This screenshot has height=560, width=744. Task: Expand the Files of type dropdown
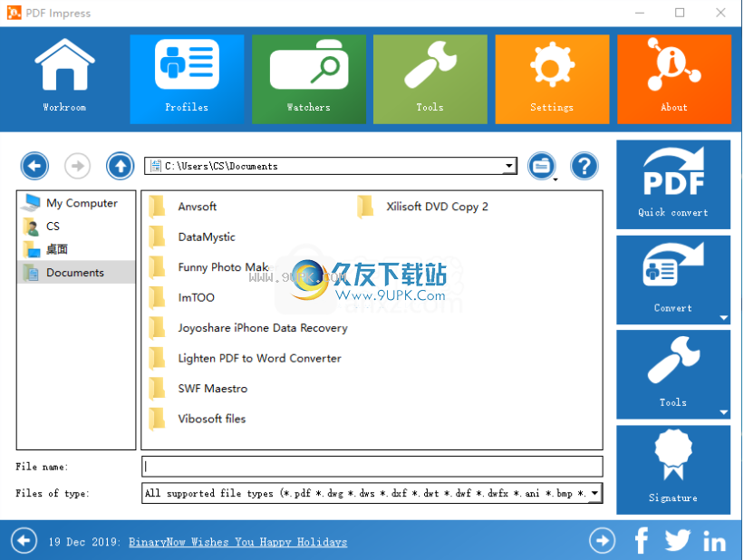click(x=594, y=493)
